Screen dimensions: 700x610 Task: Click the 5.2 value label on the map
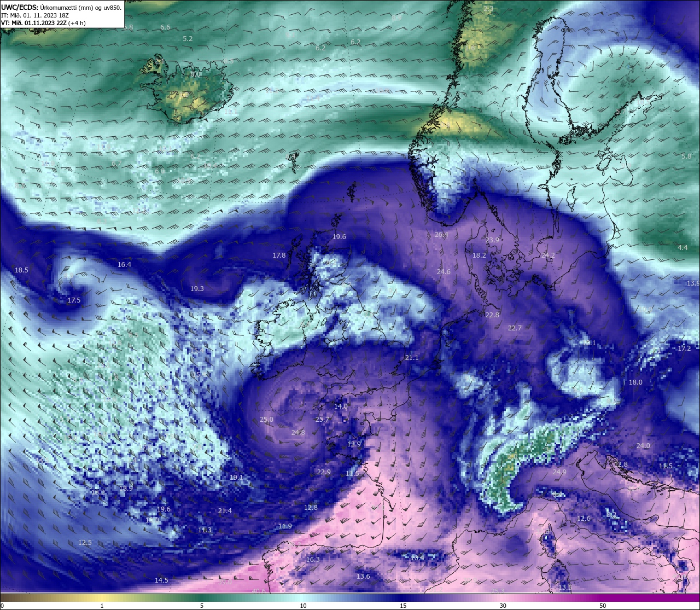coord(188,39)
